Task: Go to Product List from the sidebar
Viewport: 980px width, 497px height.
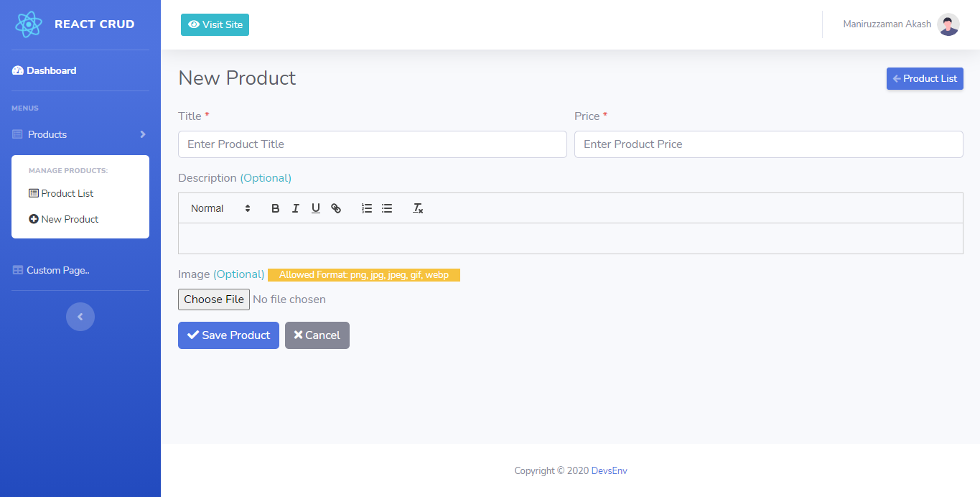Action: (x=67, y=192)
